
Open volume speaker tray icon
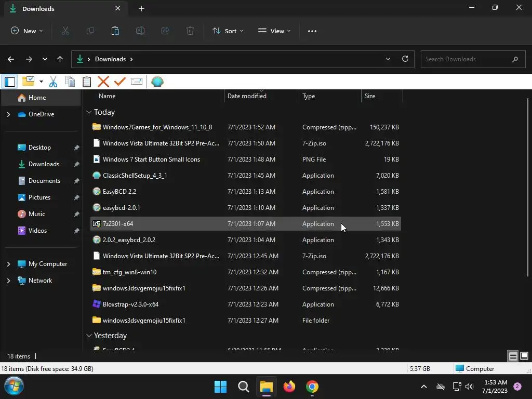pyautogui.click(x=469, y=387)
